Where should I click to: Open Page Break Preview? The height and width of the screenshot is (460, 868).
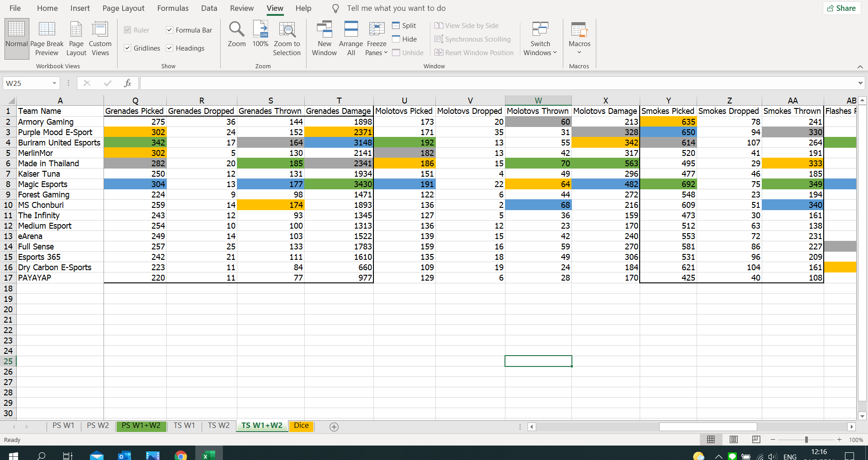[x=47, y=39]
